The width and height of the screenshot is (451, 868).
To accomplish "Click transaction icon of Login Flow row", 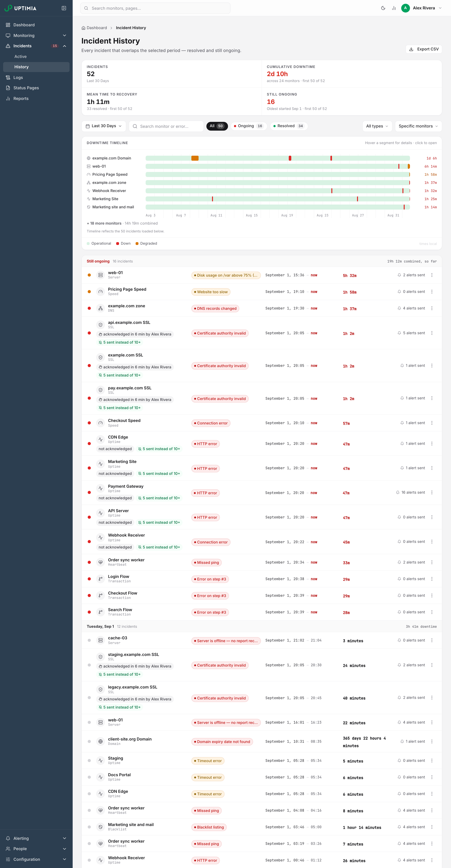I will point(100,579).
